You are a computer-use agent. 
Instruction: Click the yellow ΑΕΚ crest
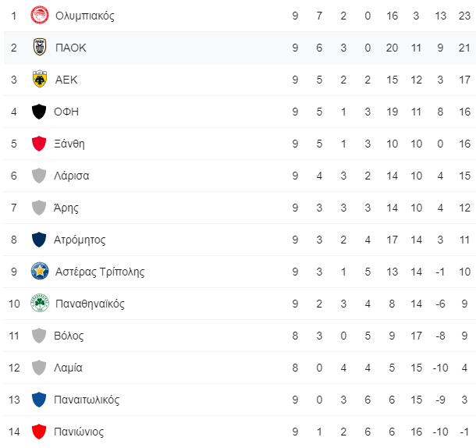pyautogui.click(x=40, y=80)
